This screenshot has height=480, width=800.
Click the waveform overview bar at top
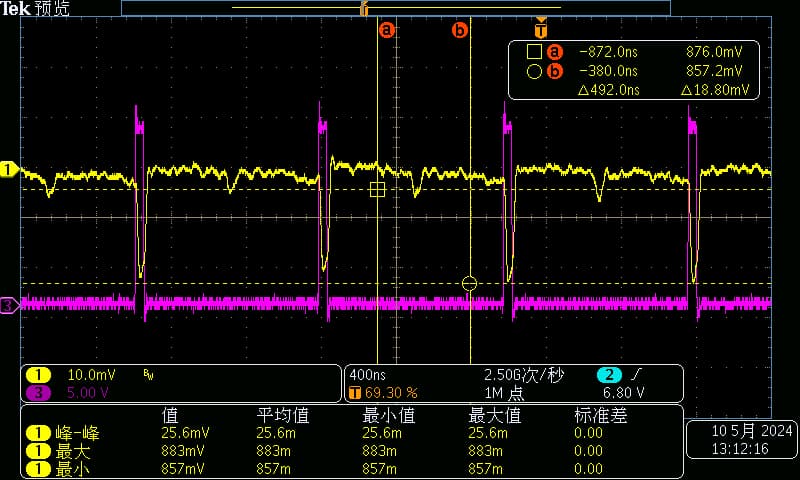[x=395, y=8]
